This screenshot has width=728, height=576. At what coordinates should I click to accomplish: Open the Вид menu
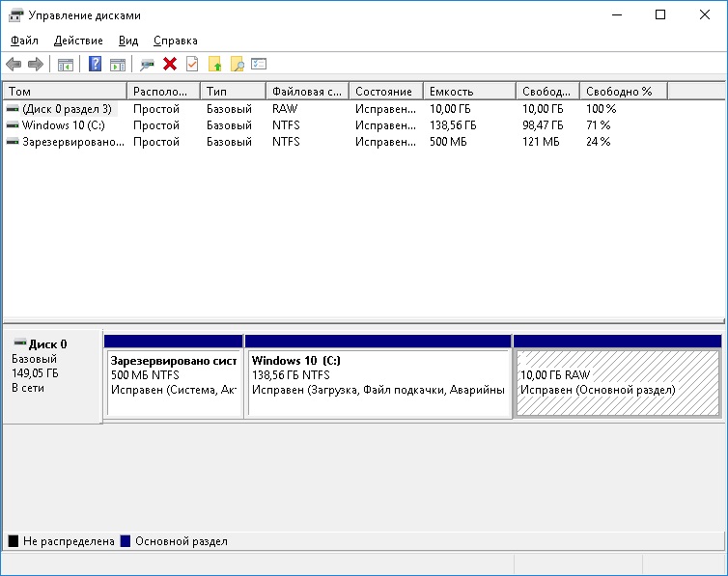[x=128, y=41]
